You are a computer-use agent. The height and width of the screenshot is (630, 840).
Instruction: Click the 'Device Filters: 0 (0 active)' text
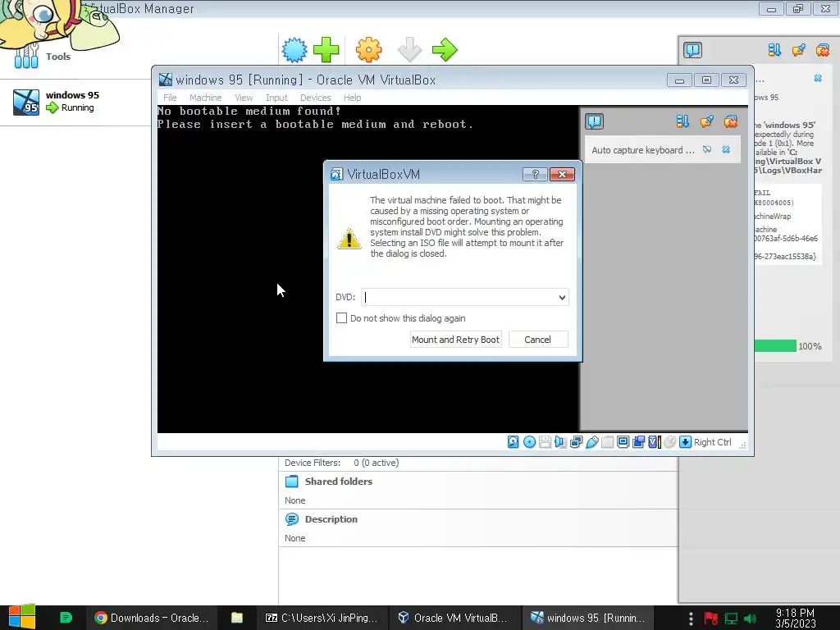click(342, 463)
